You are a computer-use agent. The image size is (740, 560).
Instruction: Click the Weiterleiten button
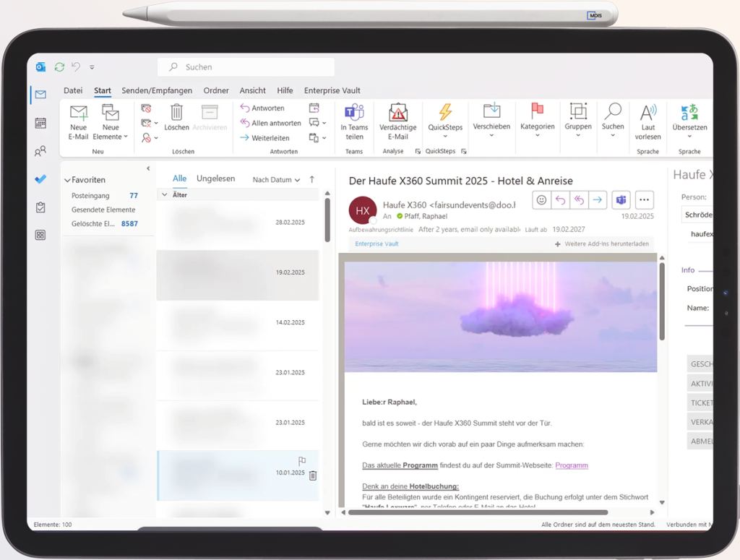(x=264, y=138)
